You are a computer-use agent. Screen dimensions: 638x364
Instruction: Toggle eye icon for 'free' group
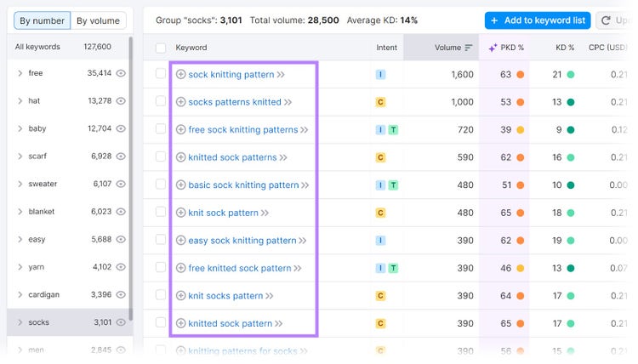[x=121, y=73]
